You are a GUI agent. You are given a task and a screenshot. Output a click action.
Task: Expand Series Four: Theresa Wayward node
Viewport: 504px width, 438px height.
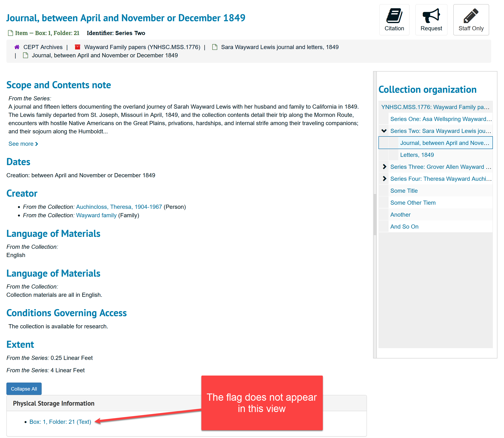384,179
